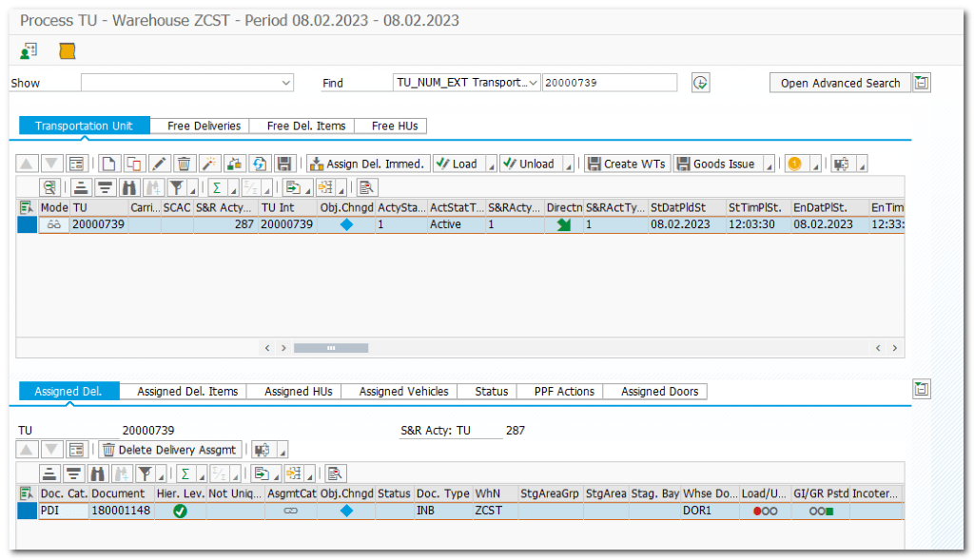Select the row marker for TU 20000739
The width and height of the screenshot is (974, 560).
[27, 224]
